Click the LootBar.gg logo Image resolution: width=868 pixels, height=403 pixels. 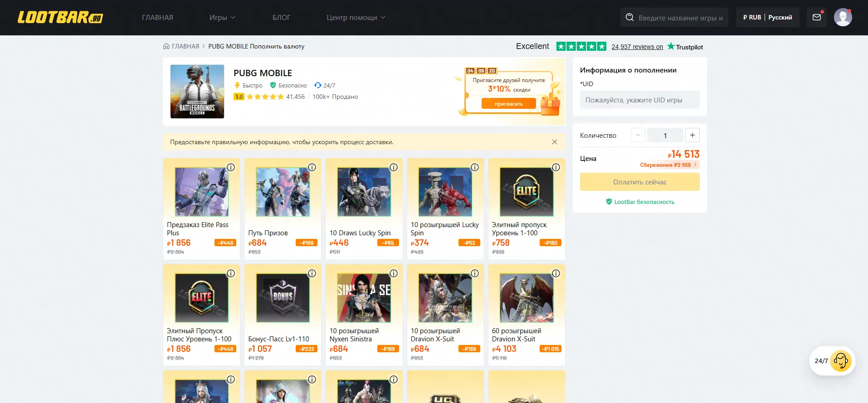(60, 17)
